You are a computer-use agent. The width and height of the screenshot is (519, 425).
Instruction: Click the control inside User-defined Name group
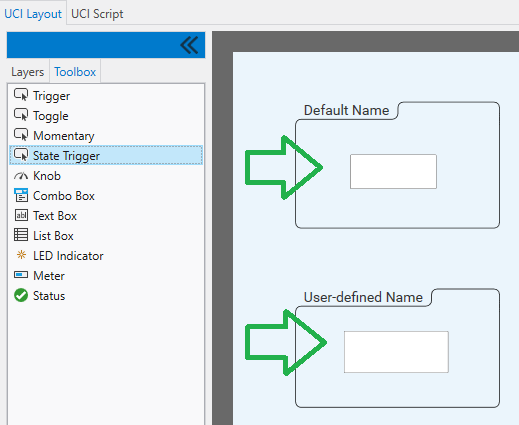click(x=396, y=352)
